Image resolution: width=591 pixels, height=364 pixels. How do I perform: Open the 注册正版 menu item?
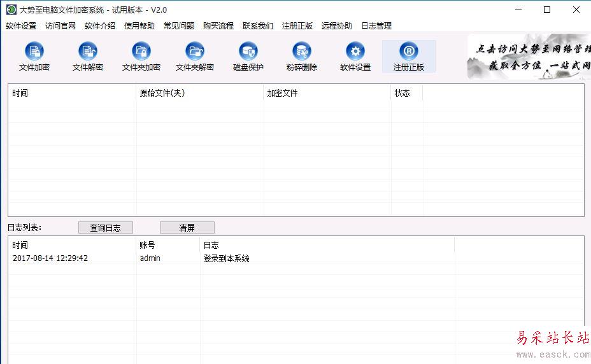[297, 26]
